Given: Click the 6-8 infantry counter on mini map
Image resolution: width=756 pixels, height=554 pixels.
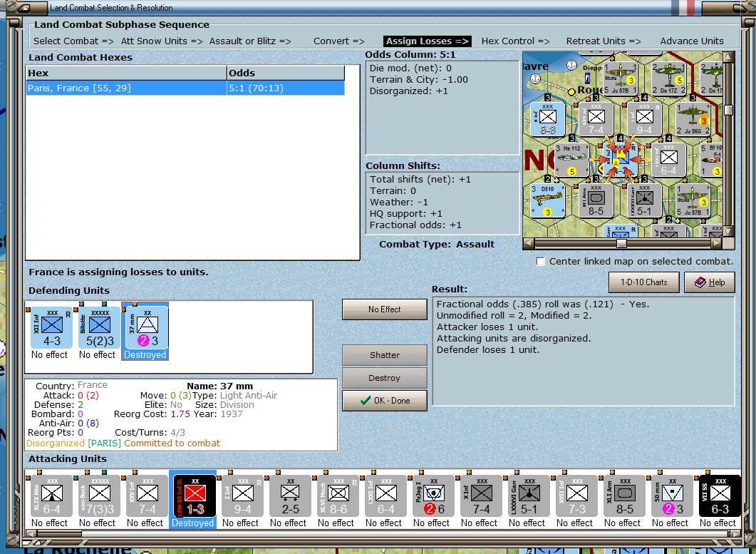Looking at the screenshot, I should [548, 118].
